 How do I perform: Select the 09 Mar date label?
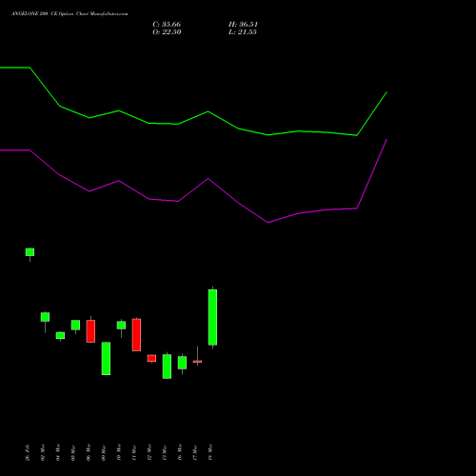click(x=104, y=452)
